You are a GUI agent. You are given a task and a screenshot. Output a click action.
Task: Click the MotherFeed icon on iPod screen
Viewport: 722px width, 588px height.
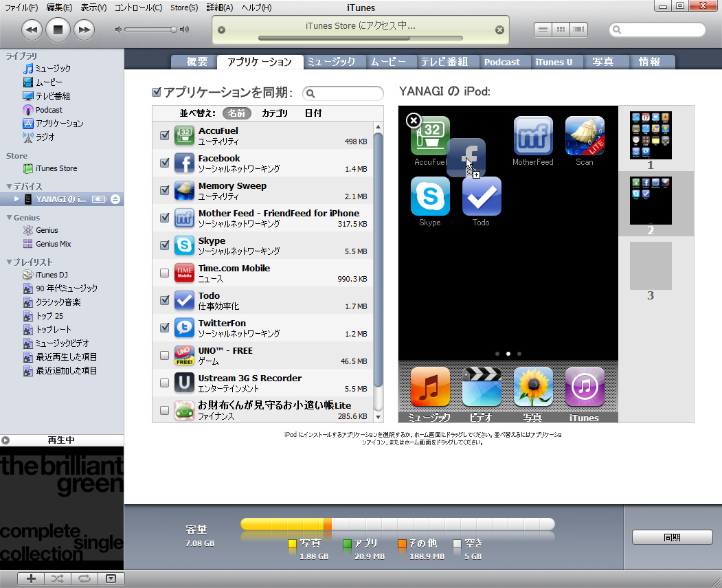(533, 136)
